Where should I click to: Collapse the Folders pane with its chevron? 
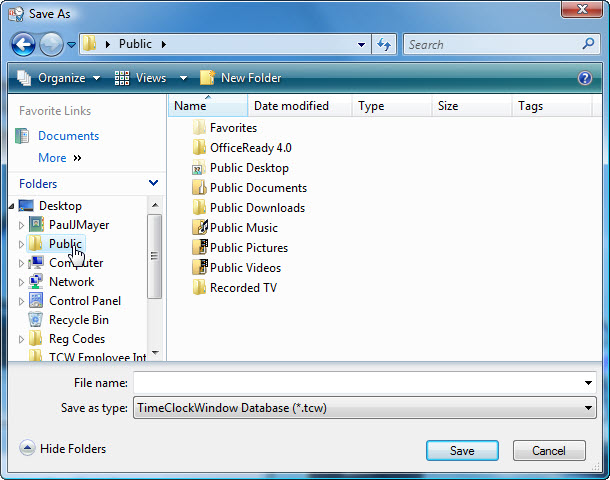(x=153, y=184)
